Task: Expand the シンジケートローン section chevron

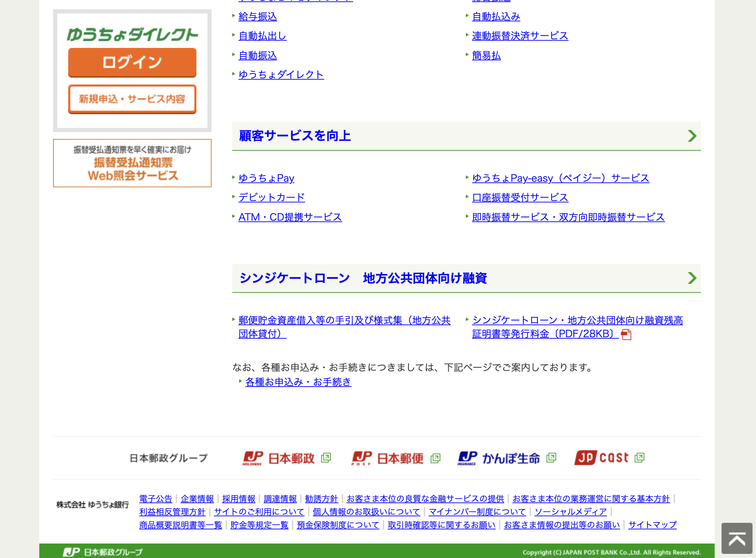Action: pos(692,278)
